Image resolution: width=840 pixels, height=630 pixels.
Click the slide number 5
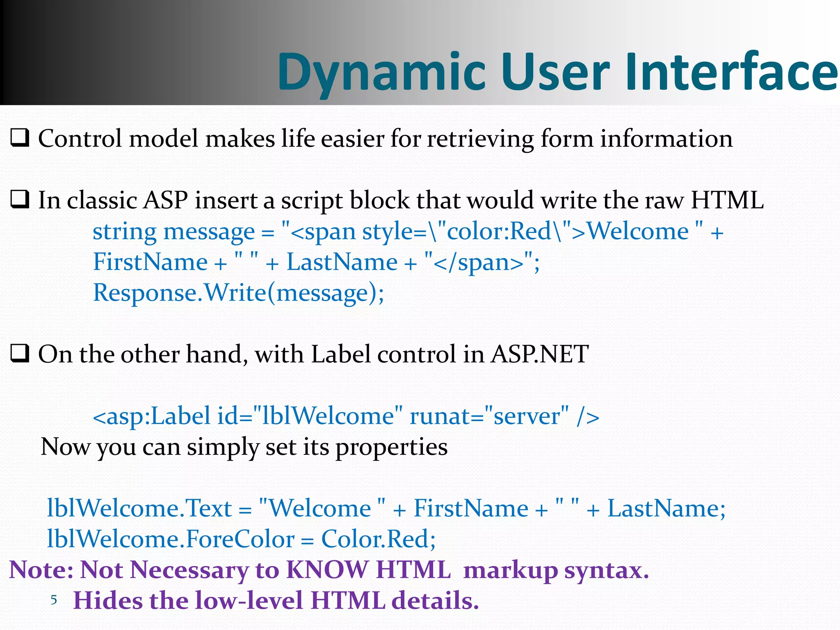54,600
